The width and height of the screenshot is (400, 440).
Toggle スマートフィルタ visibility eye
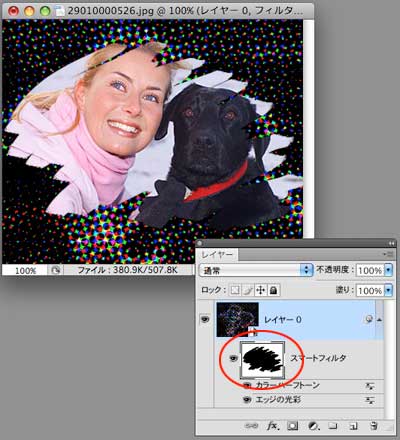(x=234, y=358)
